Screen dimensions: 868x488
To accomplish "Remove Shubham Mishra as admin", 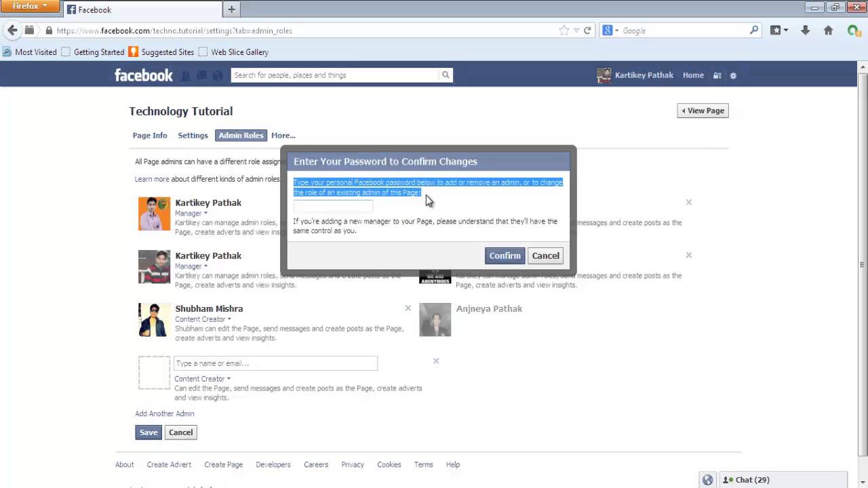I will pos(408,308).
